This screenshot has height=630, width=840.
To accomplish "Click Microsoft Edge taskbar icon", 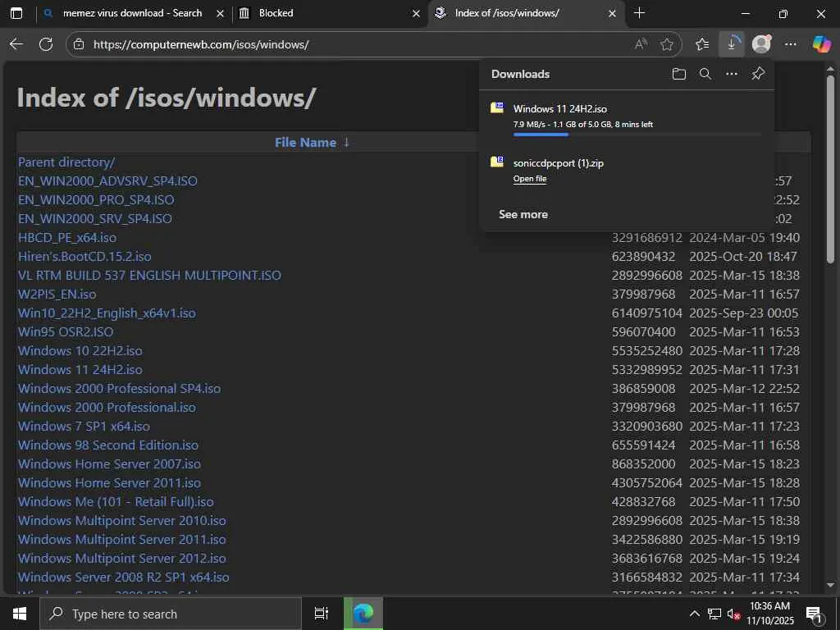I will (x=363, y=614).
